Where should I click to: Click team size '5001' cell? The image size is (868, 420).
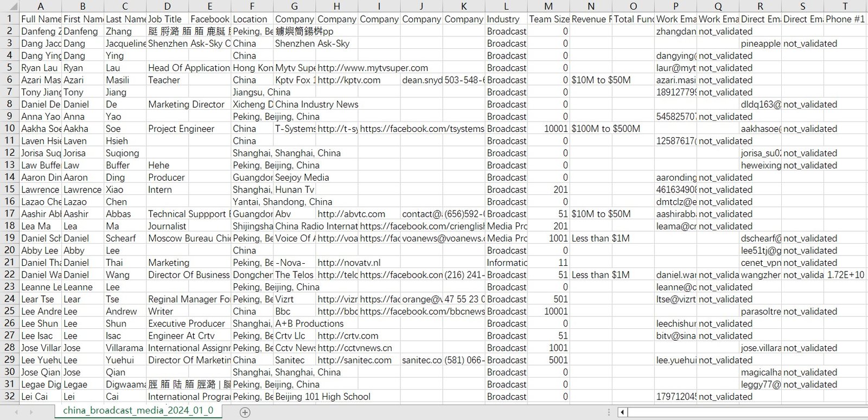pos(548,360)
